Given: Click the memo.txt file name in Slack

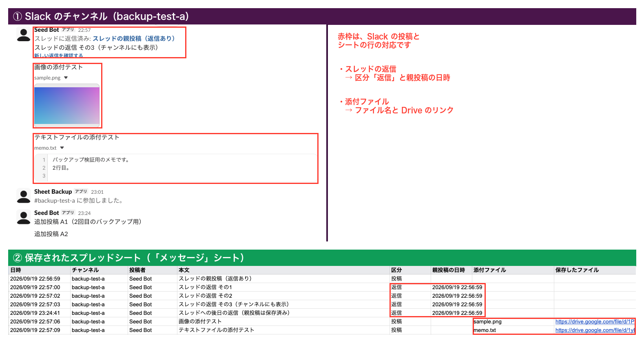Looking at the screenshot, I should click(x=45, y=148).
